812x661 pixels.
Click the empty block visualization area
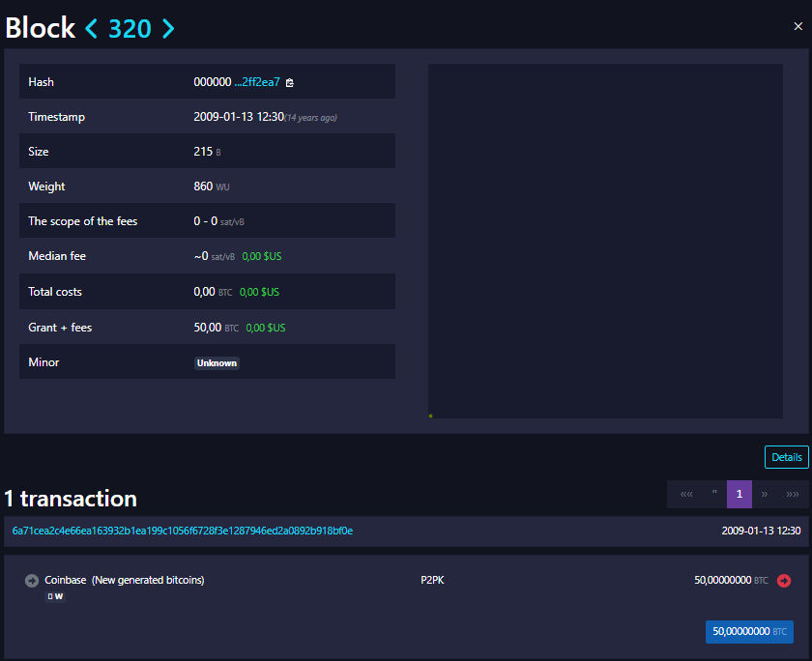605,241
